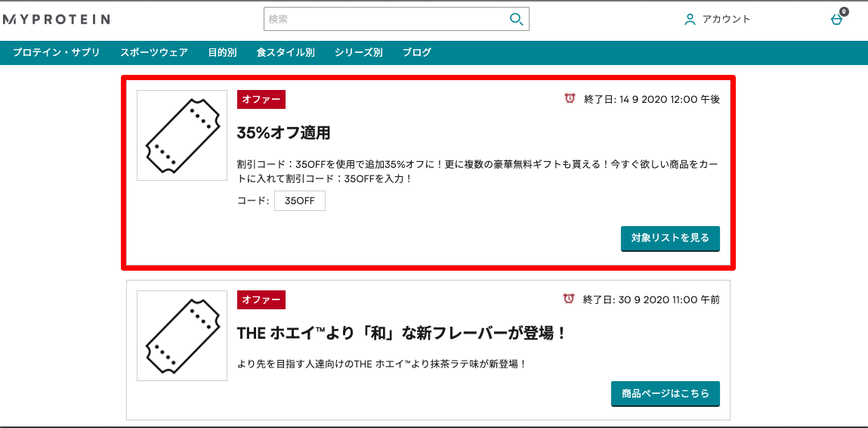
Task: Click the THE ホエイ 新フレーバー heading
Action: pos(401,333)
